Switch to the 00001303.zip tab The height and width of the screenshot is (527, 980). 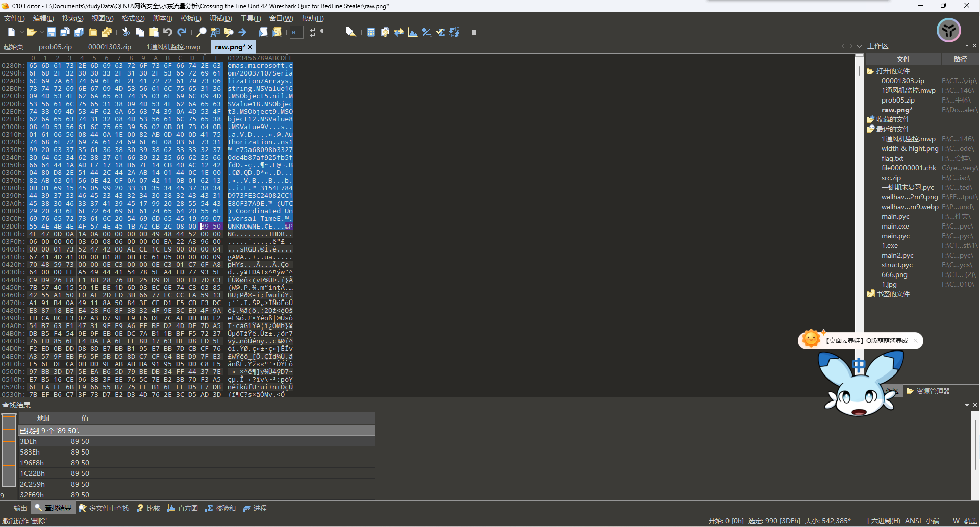tap(110, 46)
